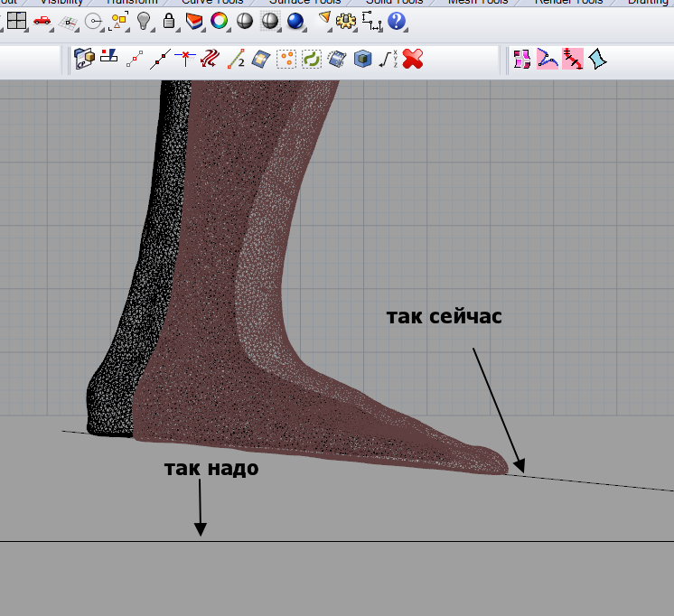Click the red X delete icon
674x616 pixels.
[x=414, y=60]
